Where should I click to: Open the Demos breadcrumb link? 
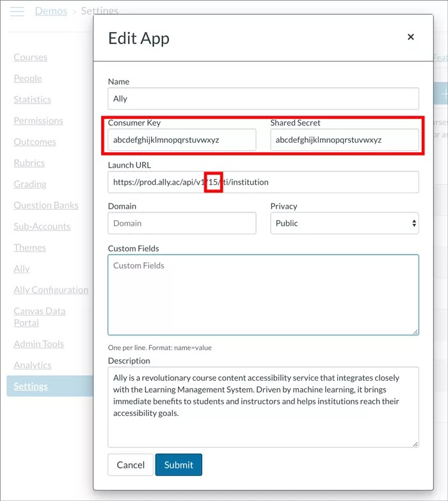pos(51,11)
